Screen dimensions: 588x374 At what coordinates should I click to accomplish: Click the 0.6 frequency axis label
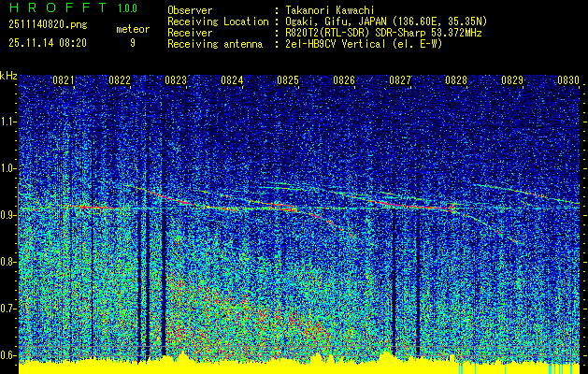8,355
